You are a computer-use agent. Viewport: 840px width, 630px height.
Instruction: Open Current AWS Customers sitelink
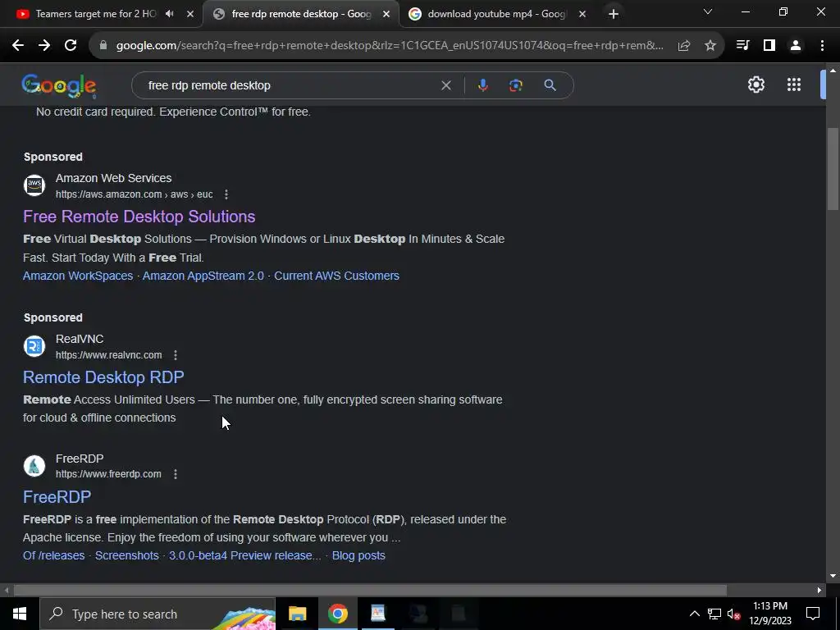(x=336, y=276)
